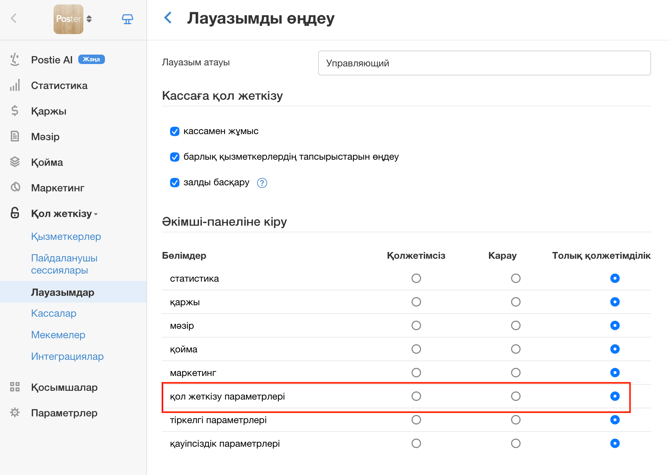Set қойма to Қолжетімсіз
This screenshot has height=475, width=670.
(x=416, y=349)
